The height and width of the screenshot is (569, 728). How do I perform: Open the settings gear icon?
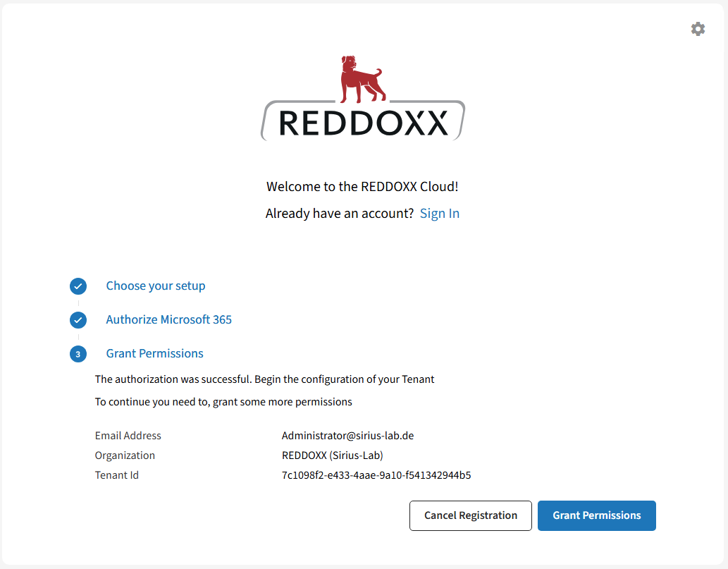(698, 29)
